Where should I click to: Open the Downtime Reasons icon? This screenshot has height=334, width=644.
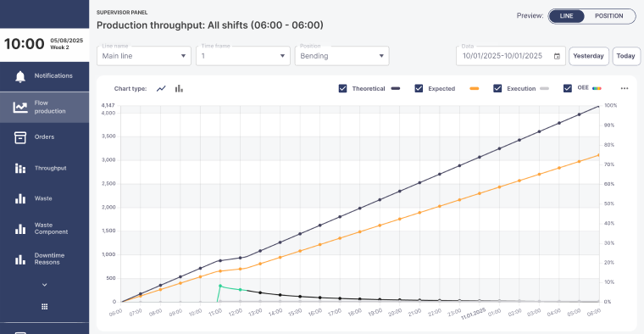20,259
